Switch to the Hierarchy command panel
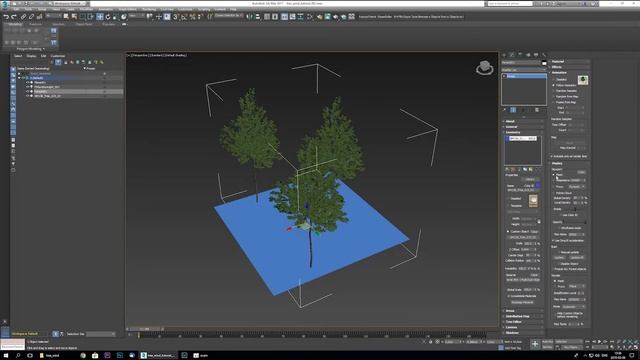The width and height of the screenshot is (640, 360). click(x=520, y=55)
